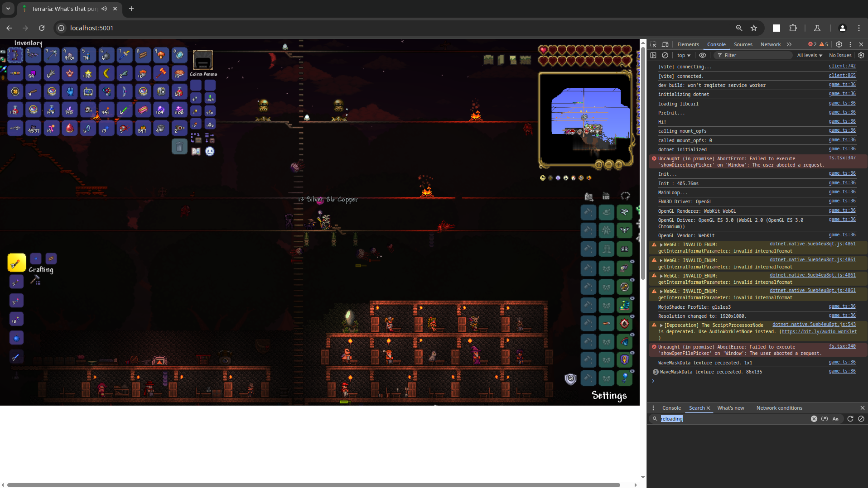Viewport: 868px width, 488px height.
Task: Click the inventory trash can slot
Action: point(179,147)
